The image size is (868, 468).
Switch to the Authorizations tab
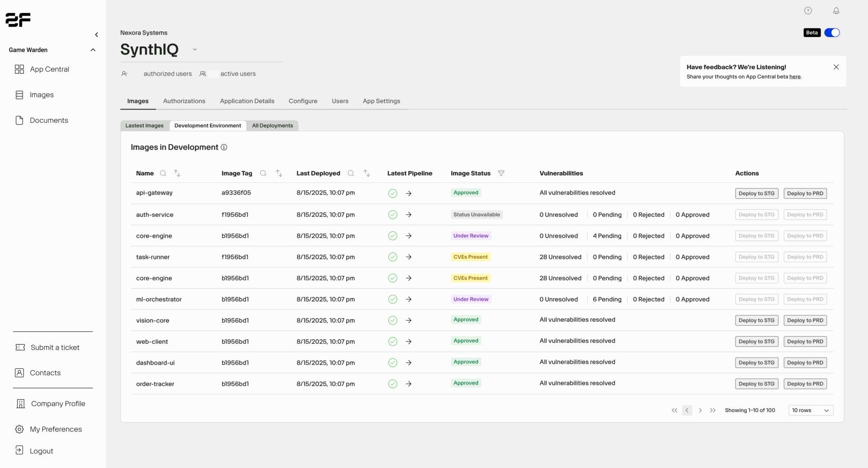click(184, 101)
